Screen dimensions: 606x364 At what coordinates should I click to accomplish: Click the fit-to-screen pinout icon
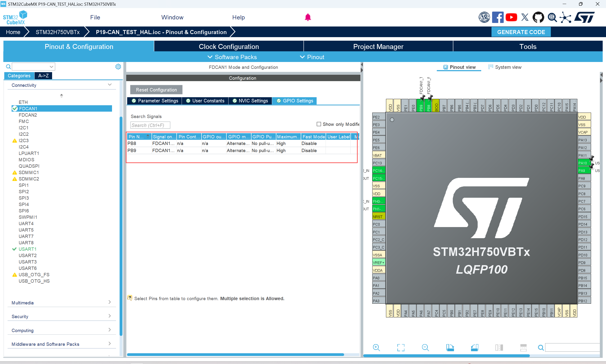point(401,347)
